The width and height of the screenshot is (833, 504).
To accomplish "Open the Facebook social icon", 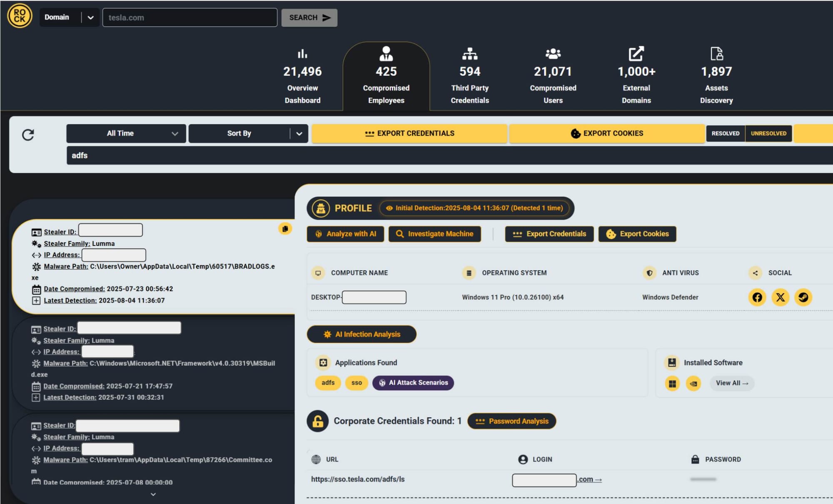I will pyautogui.click(x=757, y=297).
